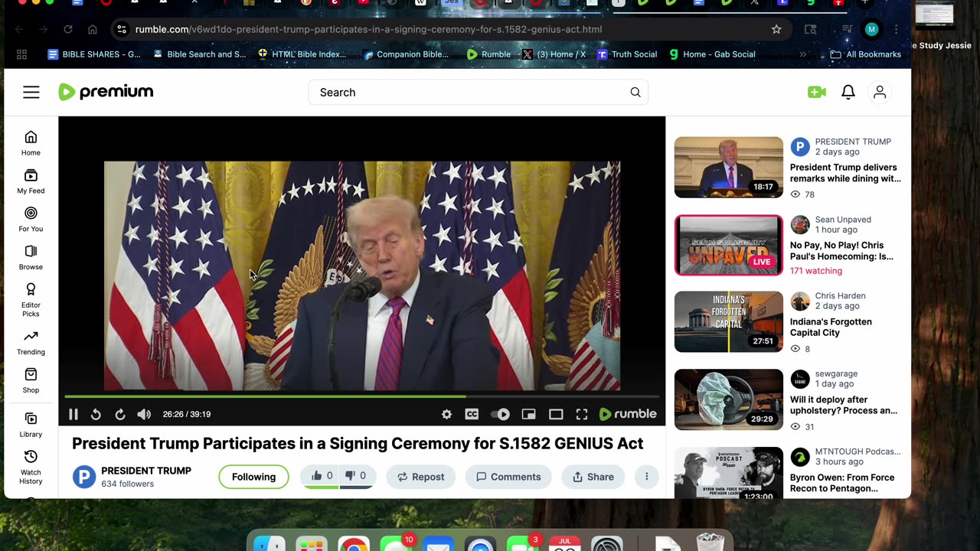Screen dimensions: 980x551
Task: Pause the video playback
Action: [x=73, y=414]
